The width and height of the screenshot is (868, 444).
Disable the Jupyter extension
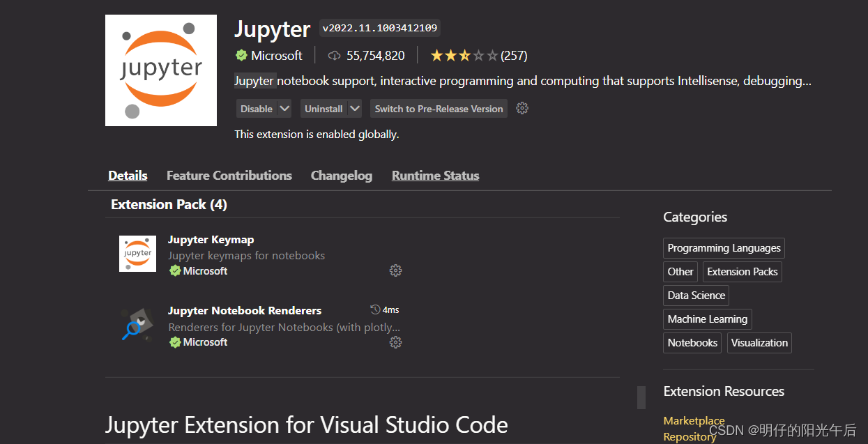coord(257,109)
